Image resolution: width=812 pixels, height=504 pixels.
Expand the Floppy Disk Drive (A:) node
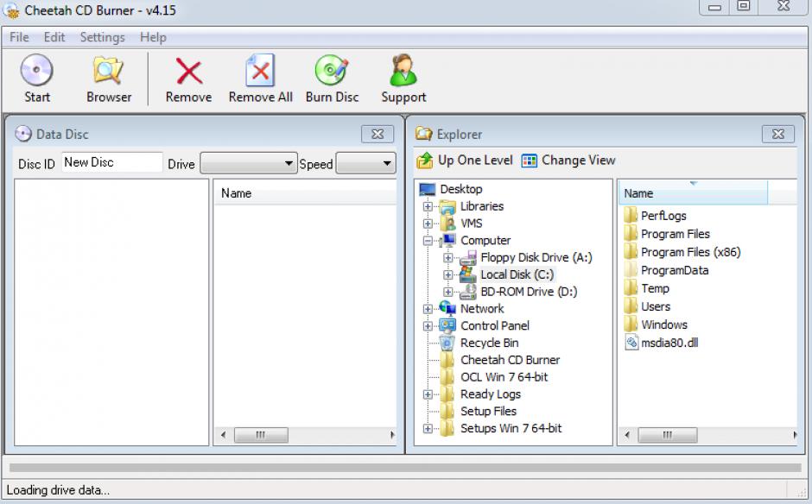click(448, 258)
